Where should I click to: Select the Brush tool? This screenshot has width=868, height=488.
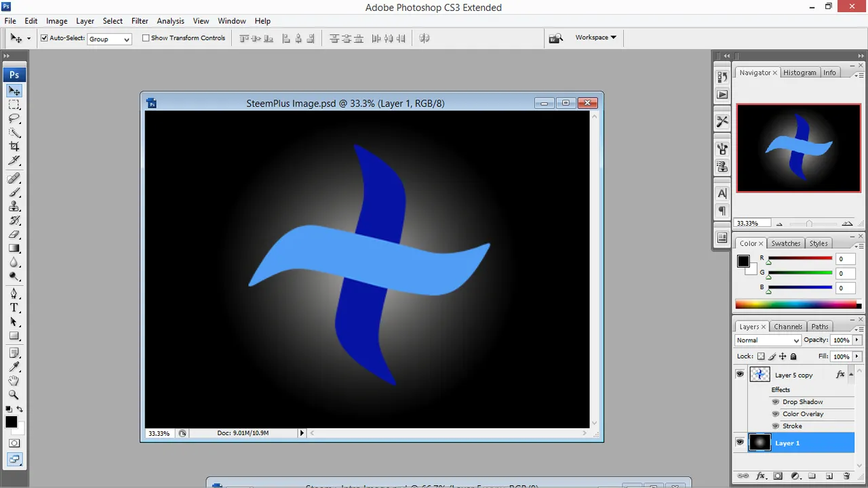point(14,192)
